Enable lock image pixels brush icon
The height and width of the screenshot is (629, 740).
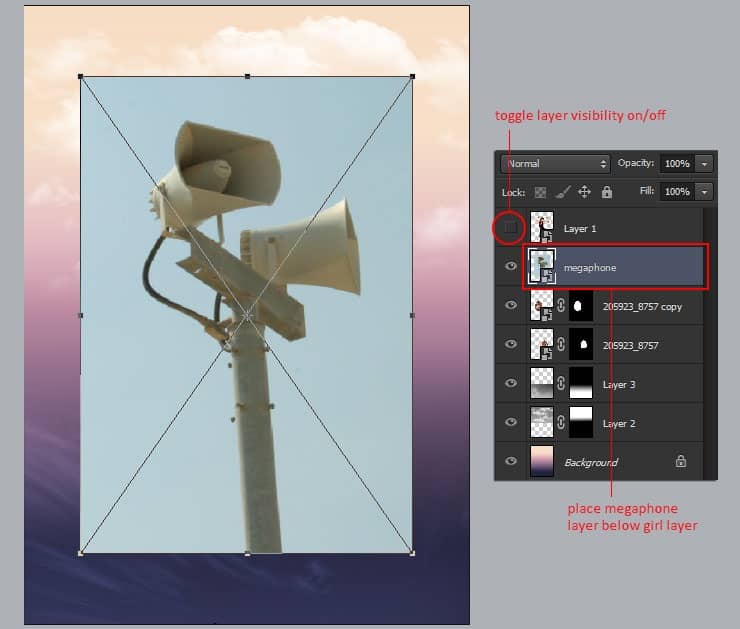pyautogui.click(x=562, y=192)
